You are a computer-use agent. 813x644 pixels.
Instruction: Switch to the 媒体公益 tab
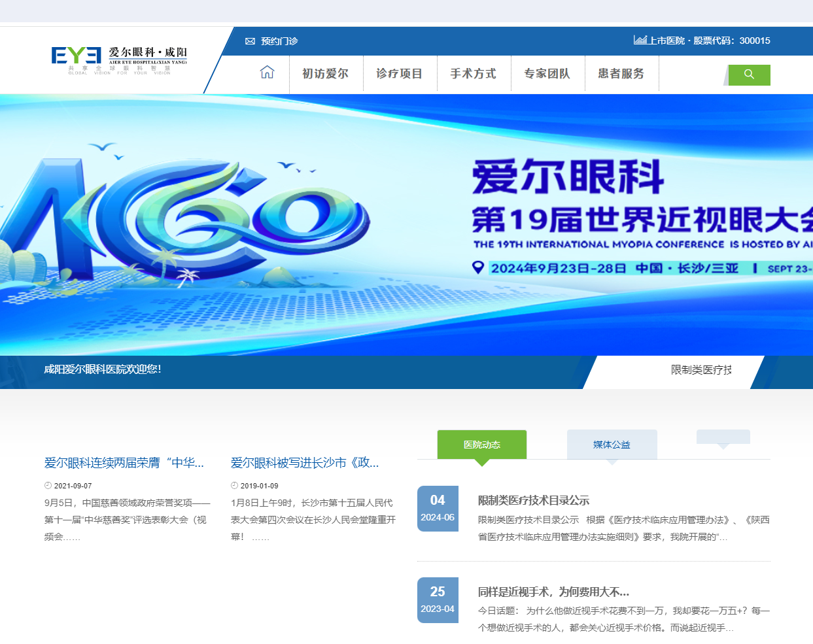pyautogui.click(x=612, y=445)
